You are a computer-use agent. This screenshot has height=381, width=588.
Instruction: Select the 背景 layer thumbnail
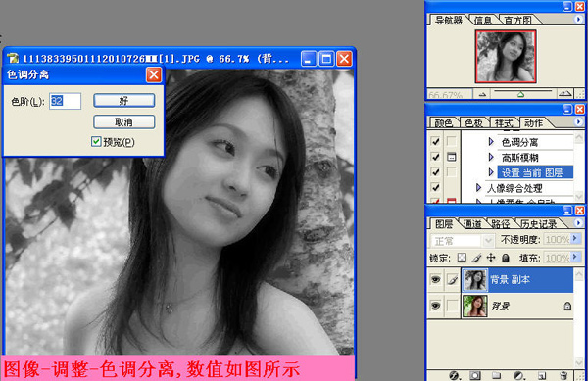[475, 306]
